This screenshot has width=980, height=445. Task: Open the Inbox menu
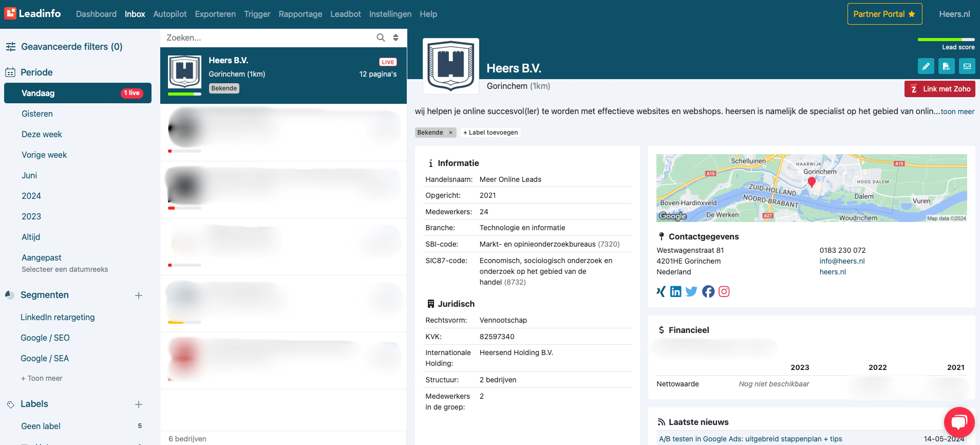click(x=135, y=14)
